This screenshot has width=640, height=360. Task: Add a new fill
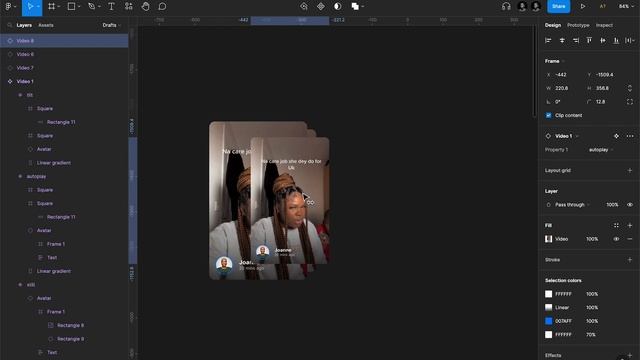pyautogui.click(x=630, y=225)
